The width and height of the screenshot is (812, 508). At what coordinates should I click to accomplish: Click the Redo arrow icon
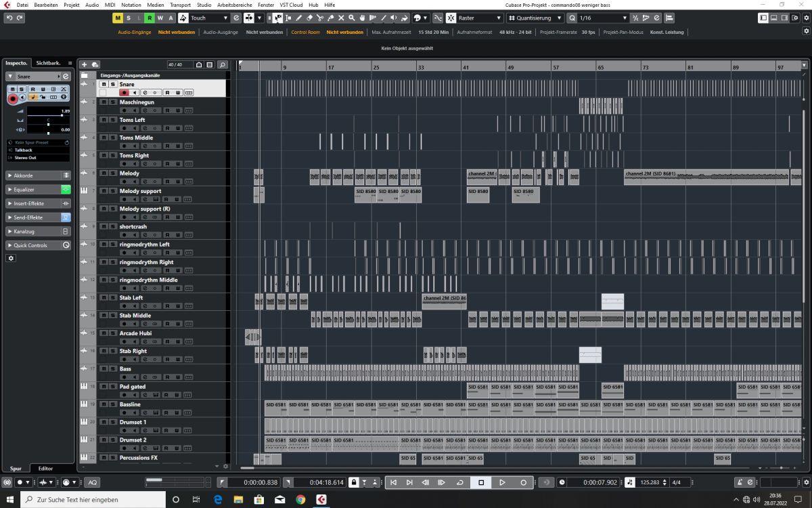(x=19, y=18)
